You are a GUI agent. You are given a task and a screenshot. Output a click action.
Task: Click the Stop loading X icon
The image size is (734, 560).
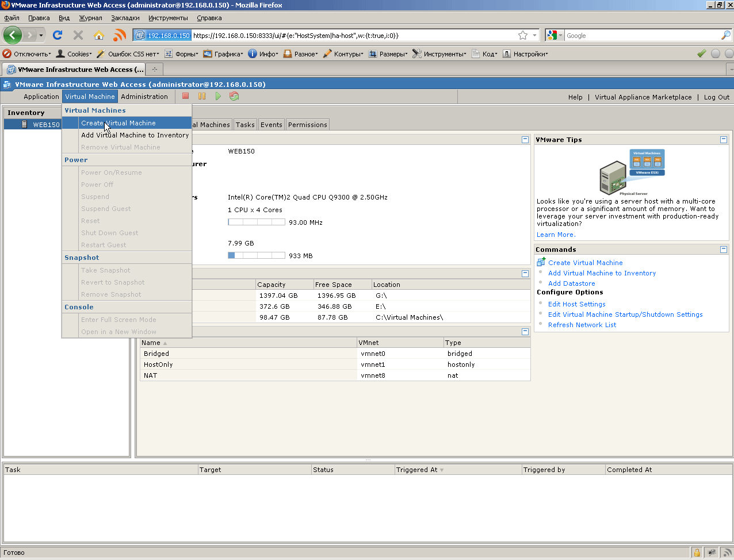point(78,35)
